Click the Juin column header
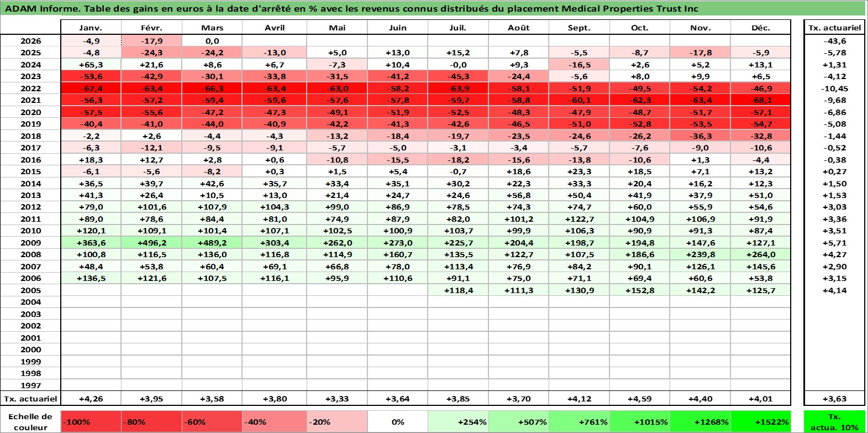Viewport: 868px width, 433px height. 398,28
